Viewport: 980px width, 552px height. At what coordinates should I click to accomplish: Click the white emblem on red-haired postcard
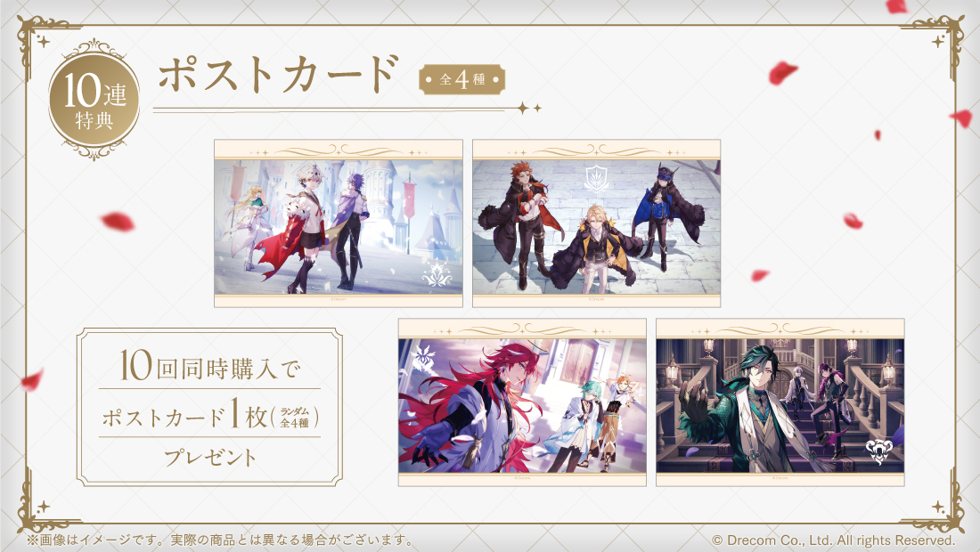coord(421,356)
